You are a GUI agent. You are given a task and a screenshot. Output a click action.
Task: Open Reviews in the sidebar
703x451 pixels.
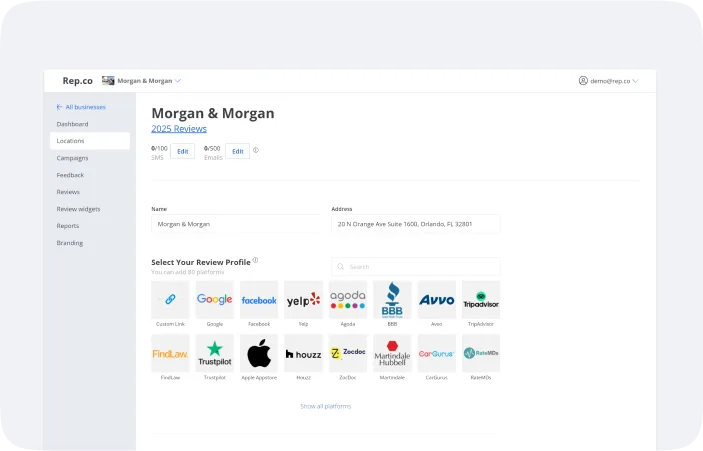[68, 192]
